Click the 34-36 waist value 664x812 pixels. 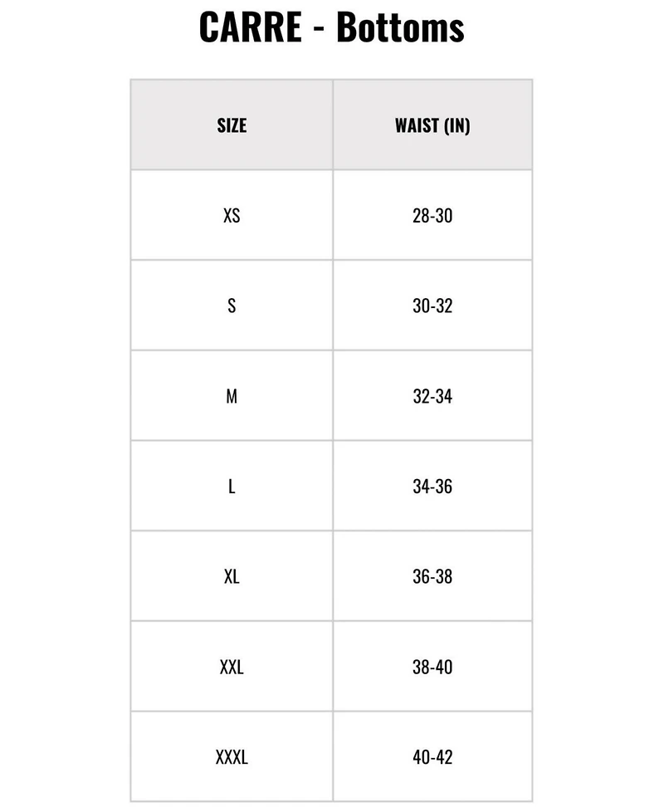click(432, 487)
